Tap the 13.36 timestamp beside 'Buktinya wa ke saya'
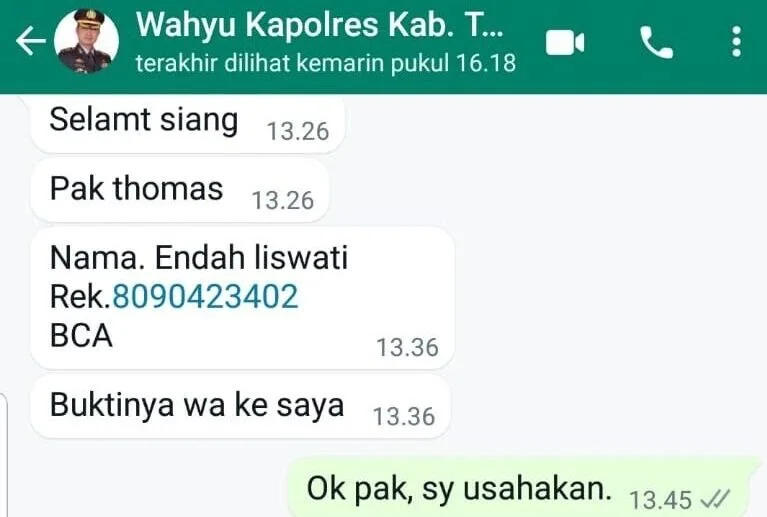This screenshot has width=767, height=517. tap(404, 417)
